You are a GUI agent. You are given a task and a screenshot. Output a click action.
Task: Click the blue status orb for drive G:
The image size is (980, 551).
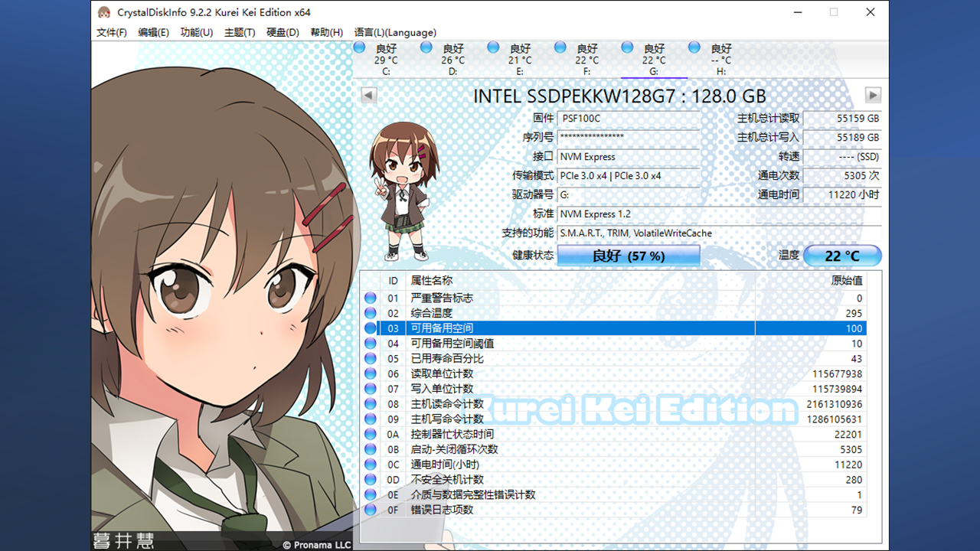pos(627,47)
